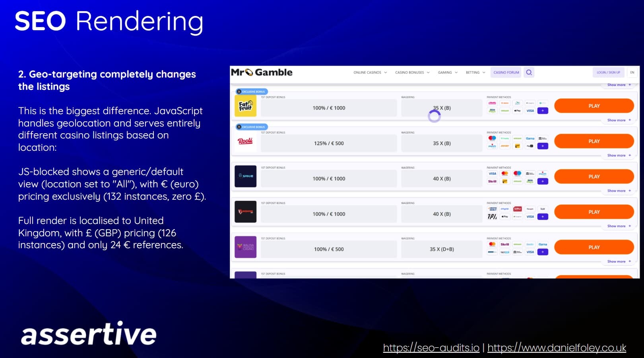Click the Mr Gamble logo
The height and width of the screenshot is (358, 644).
(x=262, y=72)
